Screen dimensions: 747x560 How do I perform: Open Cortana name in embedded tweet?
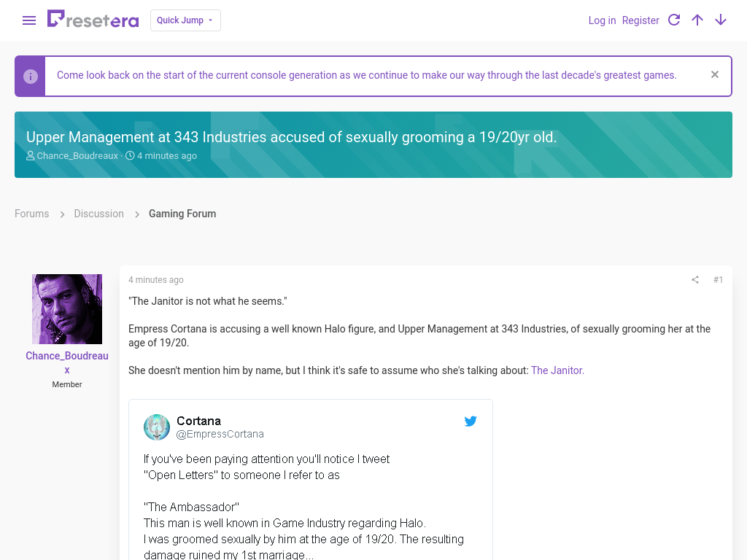198,421
